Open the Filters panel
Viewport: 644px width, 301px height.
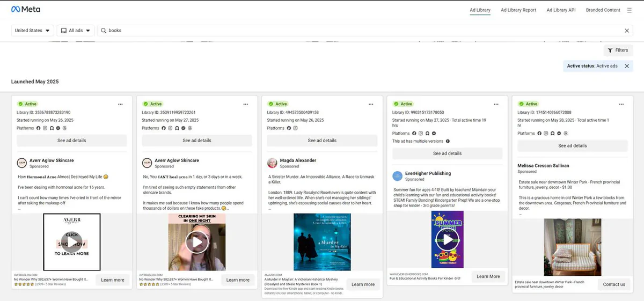tap(618, 50)
